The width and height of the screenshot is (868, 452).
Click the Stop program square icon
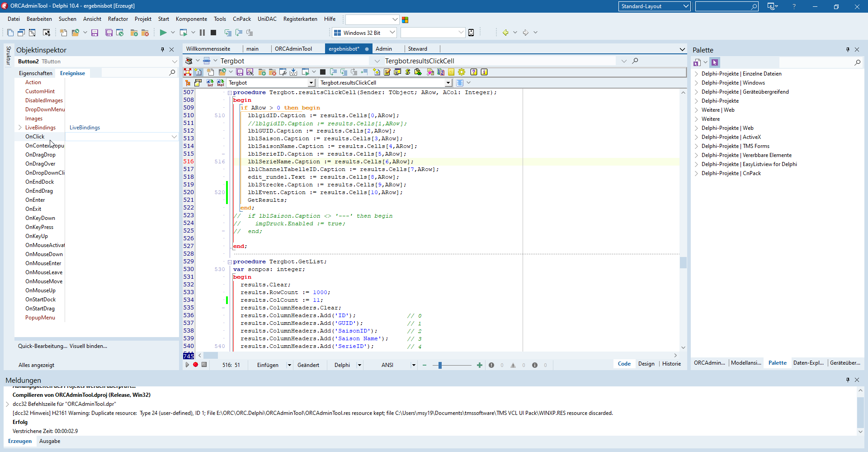click(213, 33)
